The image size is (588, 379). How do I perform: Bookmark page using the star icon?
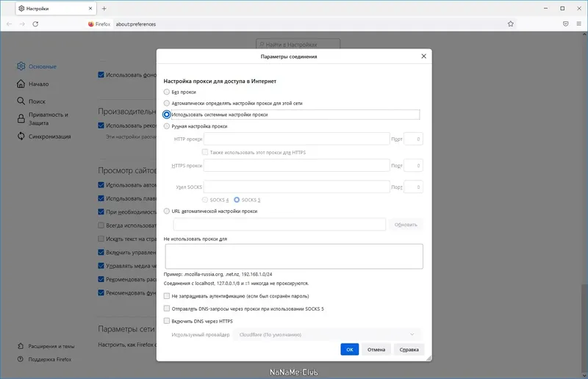point(510,24)
